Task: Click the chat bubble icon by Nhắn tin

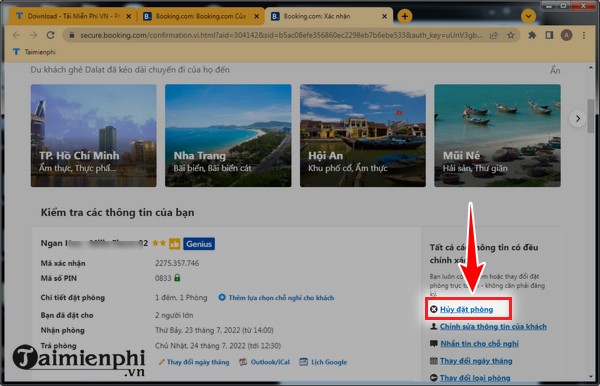Action: [434, 344]
